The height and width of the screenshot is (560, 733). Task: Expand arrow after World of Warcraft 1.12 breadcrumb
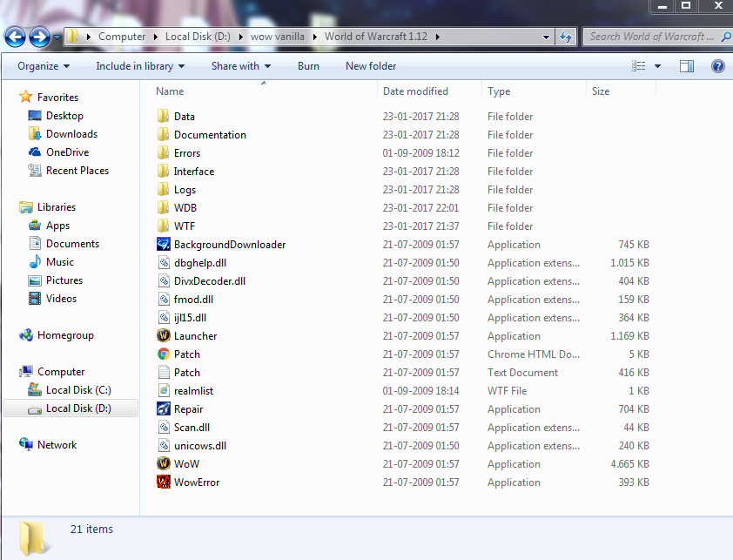tap(438, 37)
